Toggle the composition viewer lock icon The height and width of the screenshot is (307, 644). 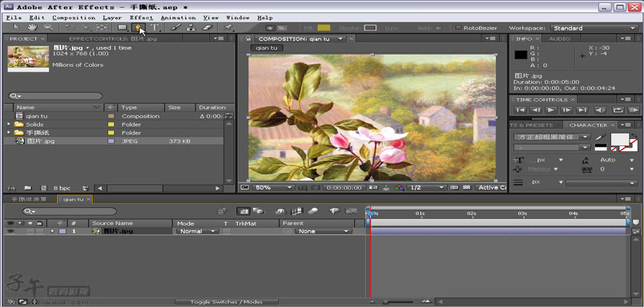(x=248, y=38)
